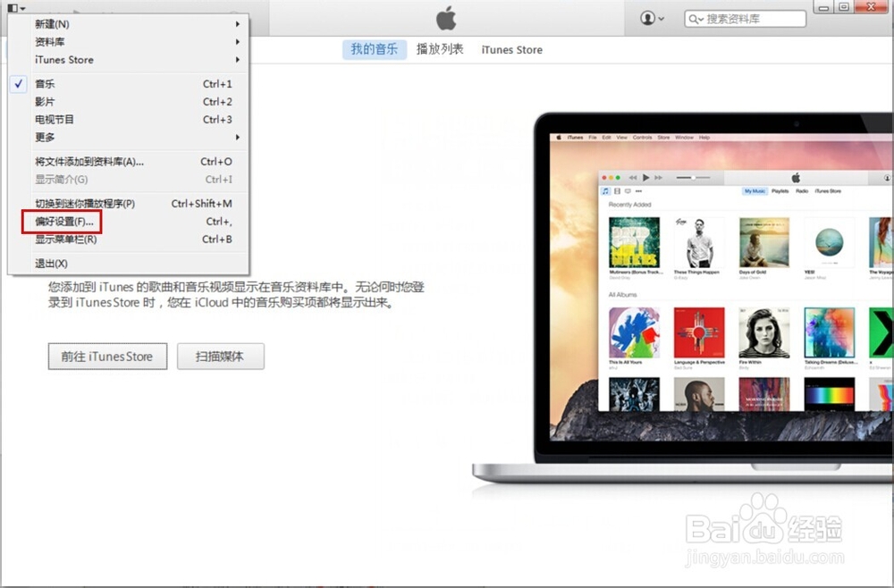Choose 影片 from the menu
894x588 pixels.
click(129, 101)
